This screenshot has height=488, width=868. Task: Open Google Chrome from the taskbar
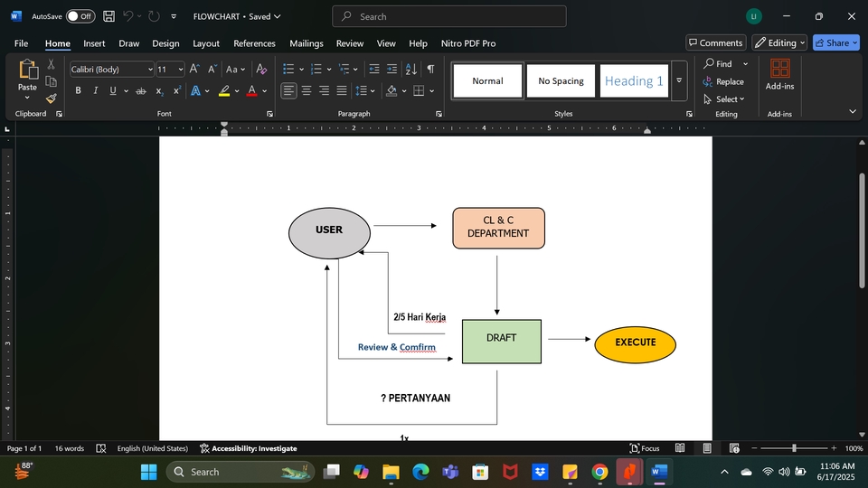point(599,472)
